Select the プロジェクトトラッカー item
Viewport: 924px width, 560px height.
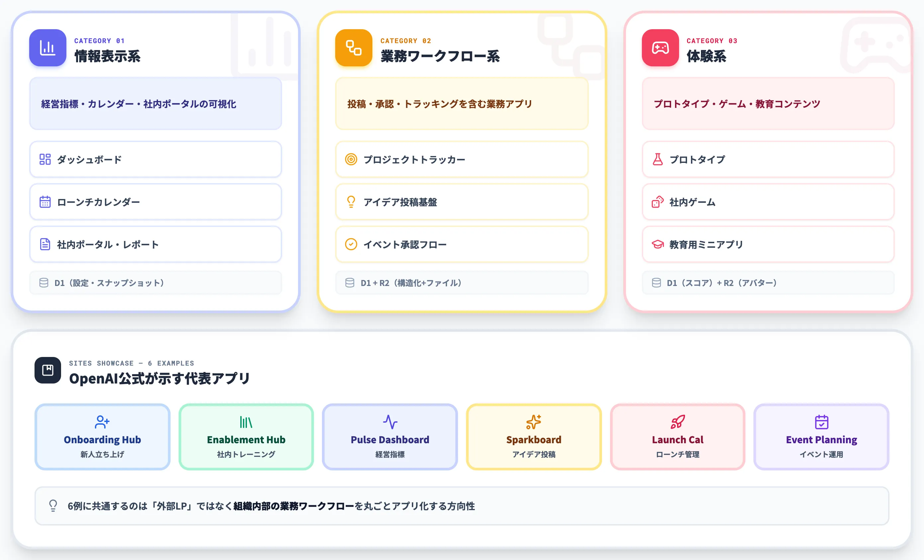462,159
